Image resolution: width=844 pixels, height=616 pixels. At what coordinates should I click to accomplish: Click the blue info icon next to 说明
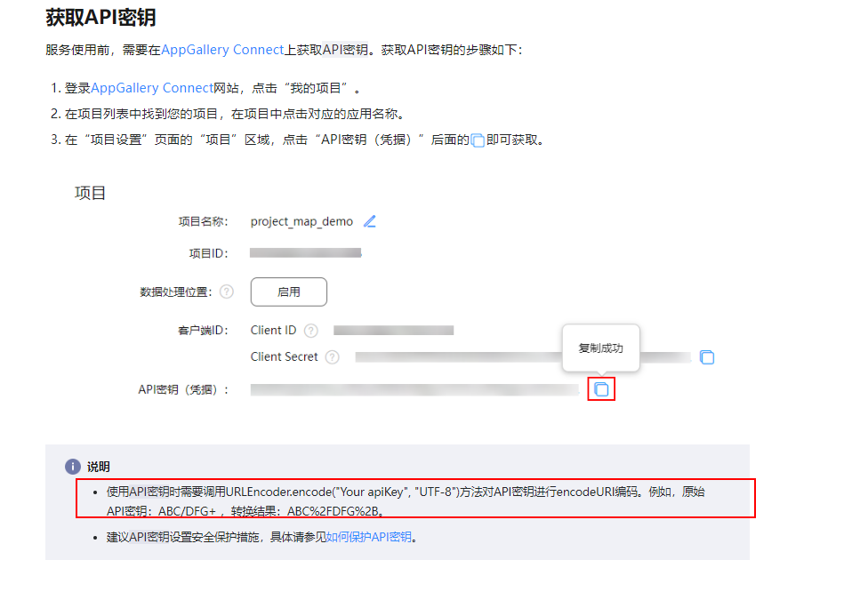click(73, 467)
